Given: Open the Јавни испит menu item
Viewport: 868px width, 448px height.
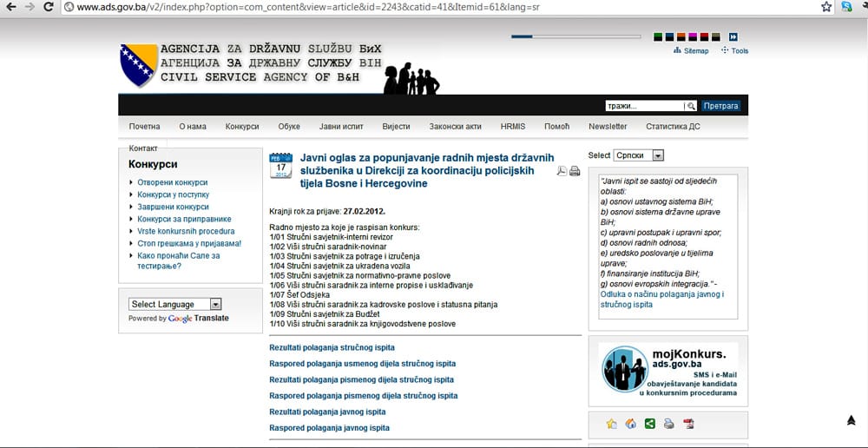Looking at the screenshot, I should click(341, 127).
